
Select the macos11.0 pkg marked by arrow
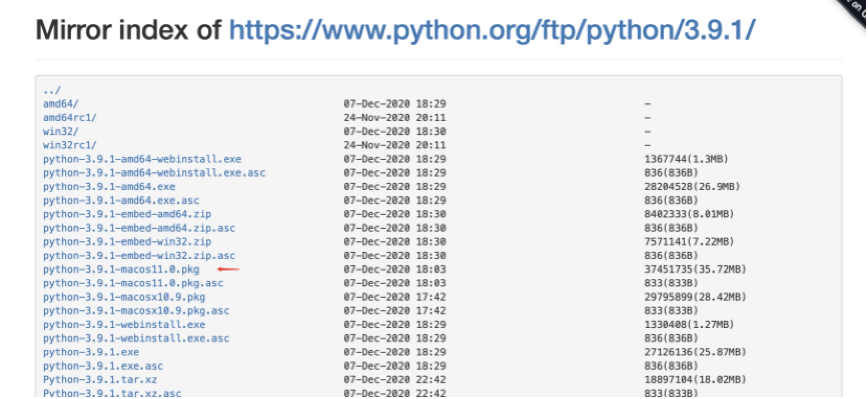click(121, 269)
